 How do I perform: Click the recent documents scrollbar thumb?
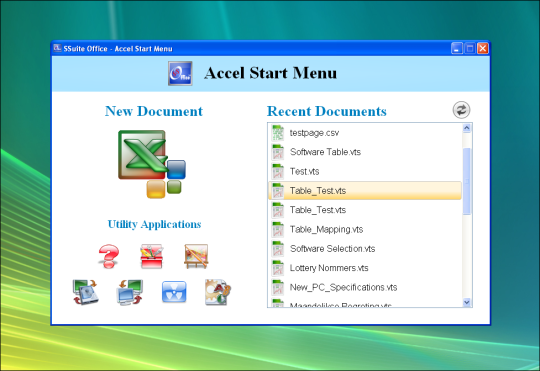click(x=467, y=181)
